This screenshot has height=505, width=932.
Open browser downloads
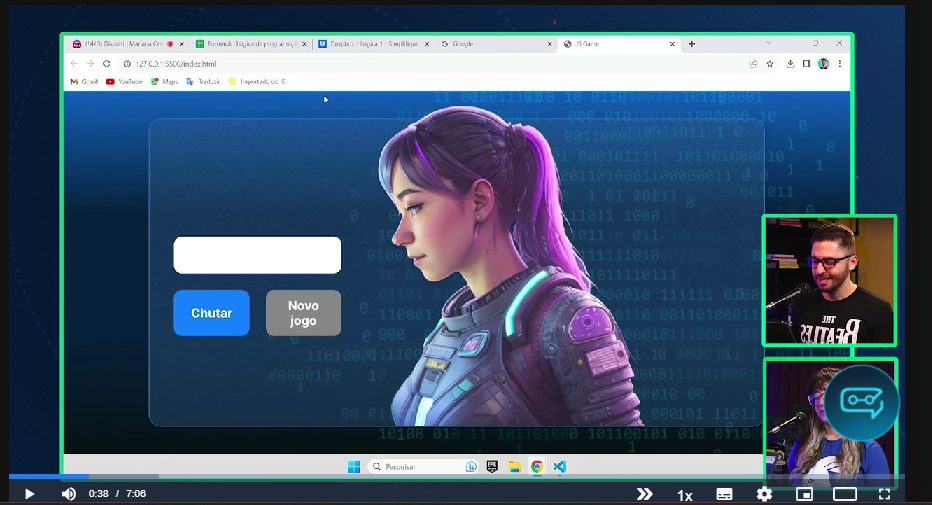[x=791, y=64]
